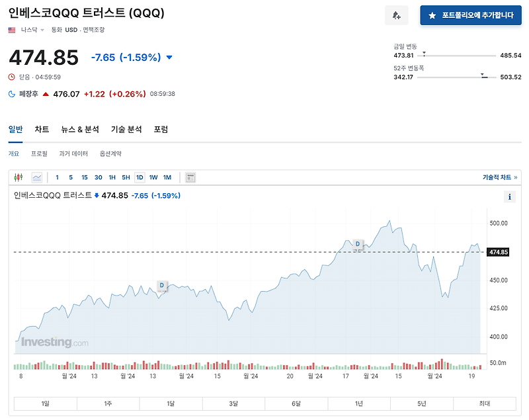Enable the 5H interval option
529x420 pixels.
126,177
